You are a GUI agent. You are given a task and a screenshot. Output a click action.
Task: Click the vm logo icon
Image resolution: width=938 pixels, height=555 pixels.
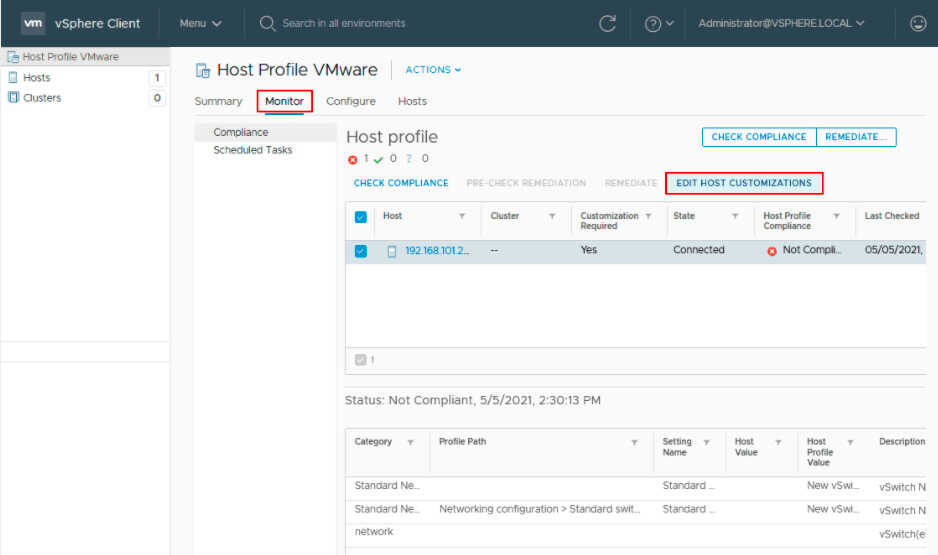(x=33, y=23)
